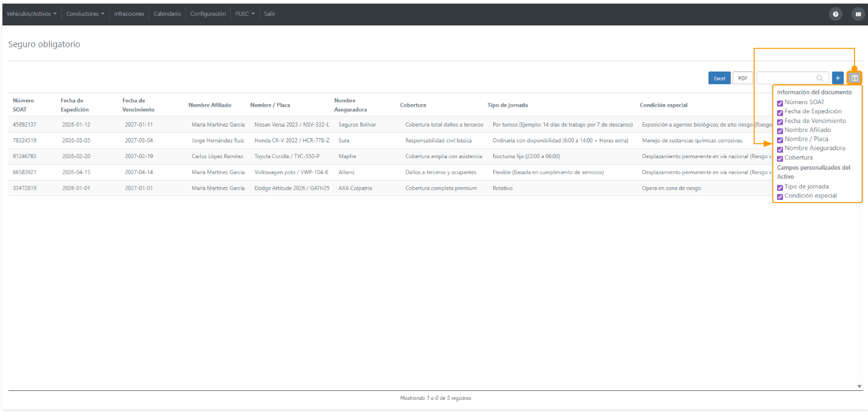
Task: Select SOAT number 45892137 cell
Action: tap(25, 125)
